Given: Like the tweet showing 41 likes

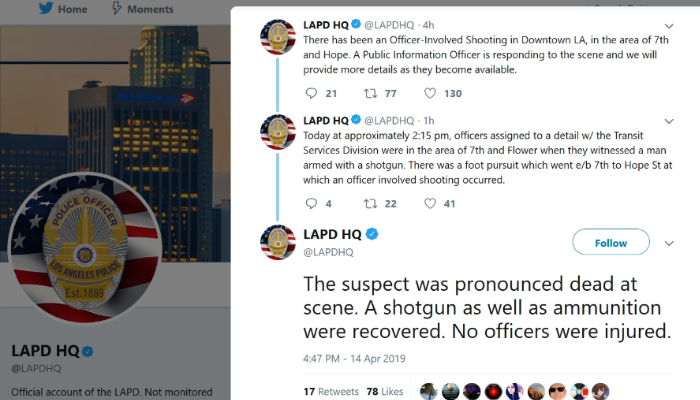Looking at the screenshot, I should point(429,204).
